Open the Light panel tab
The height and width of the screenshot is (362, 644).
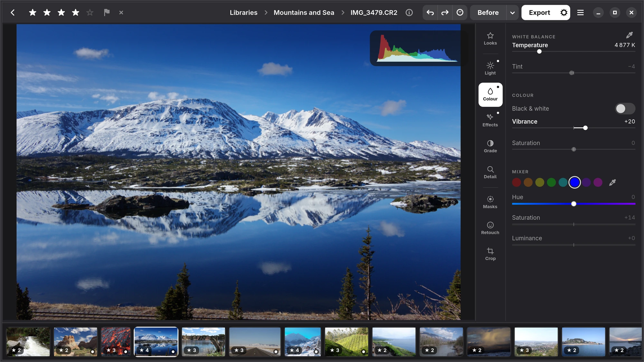point(490,69)
